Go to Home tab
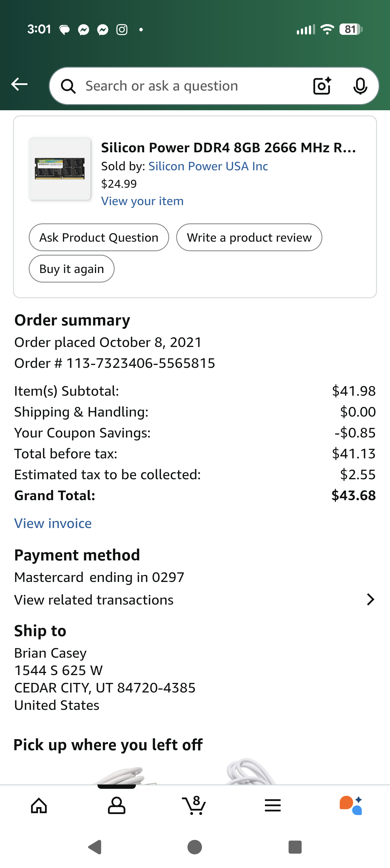This screenshot has width=390, height=868. tap(39, 805)
